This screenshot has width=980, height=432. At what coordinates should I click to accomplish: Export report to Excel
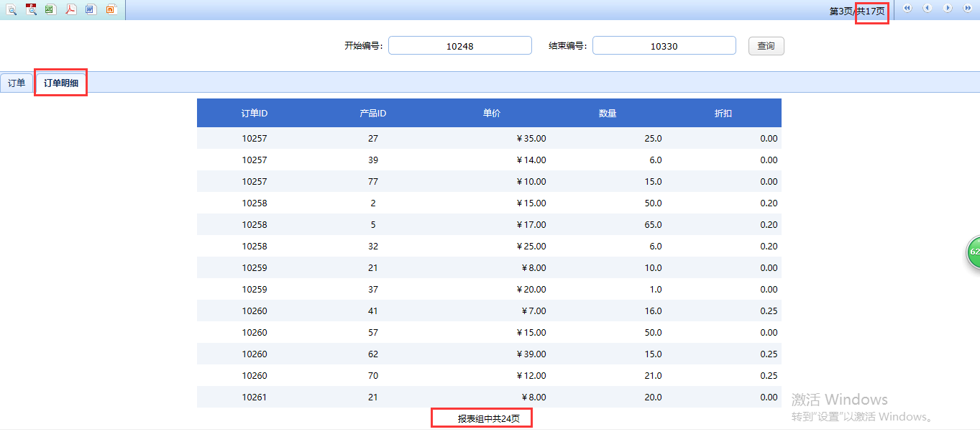(x=50, y=9)
